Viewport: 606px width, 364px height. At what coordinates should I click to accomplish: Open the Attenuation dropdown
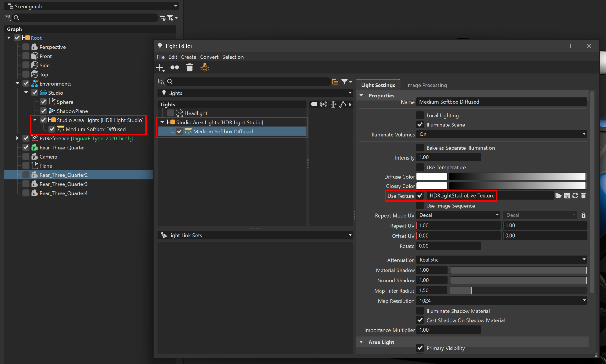[x=501, y=259]
